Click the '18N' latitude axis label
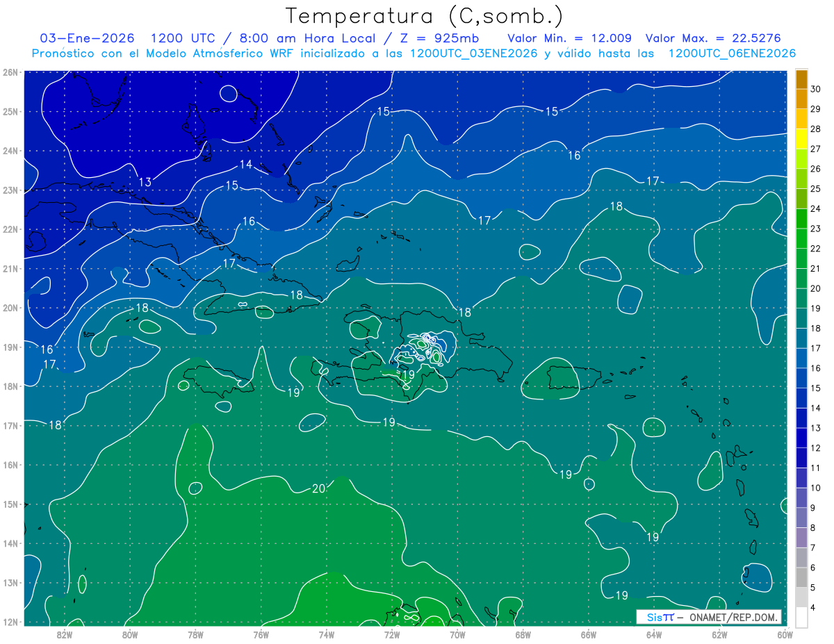The image size is (834, 644). point(10,386)
